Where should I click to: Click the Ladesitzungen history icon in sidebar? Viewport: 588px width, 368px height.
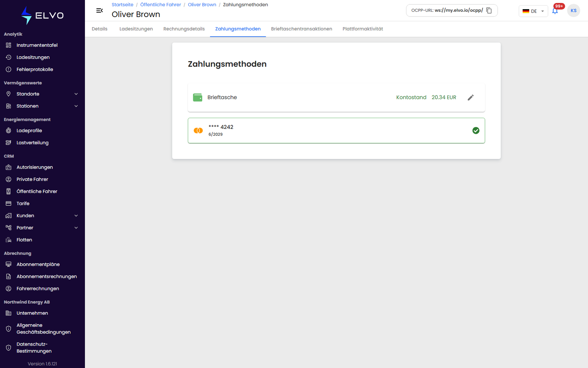point(8,57)
